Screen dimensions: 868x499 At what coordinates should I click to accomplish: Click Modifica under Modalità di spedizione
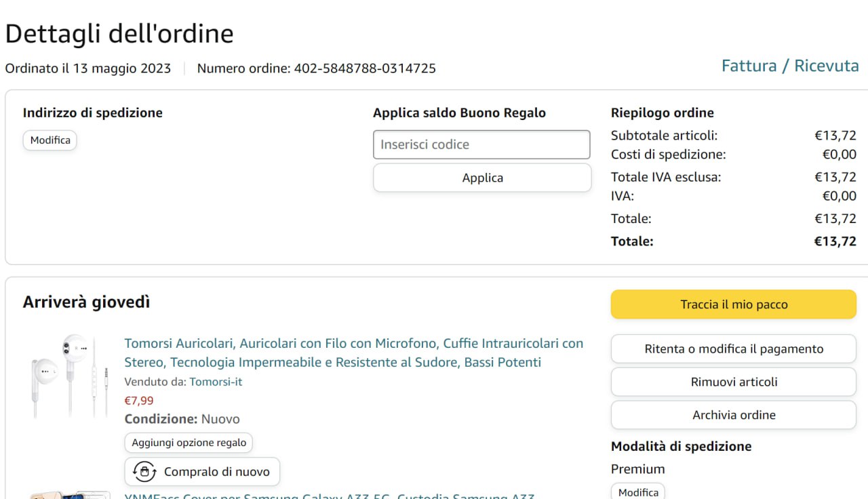(x=637, y=492)
